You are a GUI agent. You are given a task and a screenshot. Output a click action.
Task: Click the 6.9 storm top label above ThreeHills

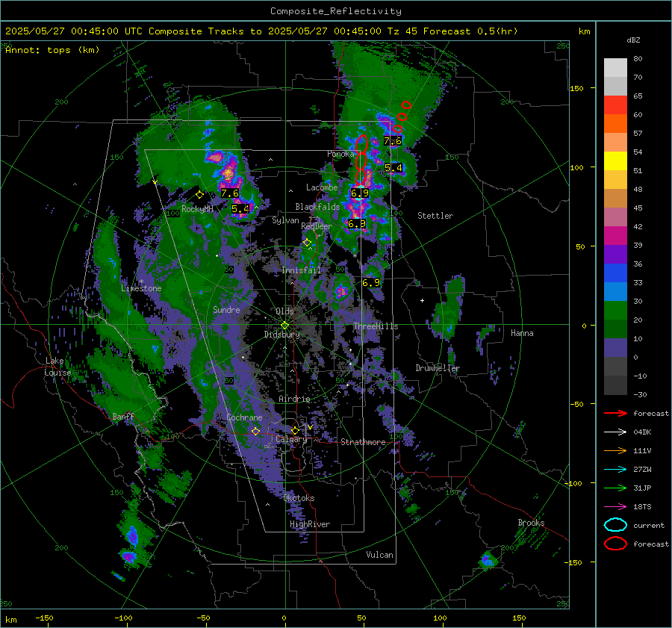click(x=371, y=282)
